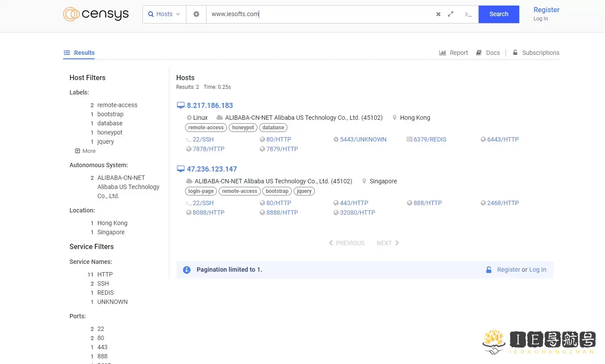The image size is (605, 364).
Task: Click the next page chevron icon
Action: coord(397,243)
